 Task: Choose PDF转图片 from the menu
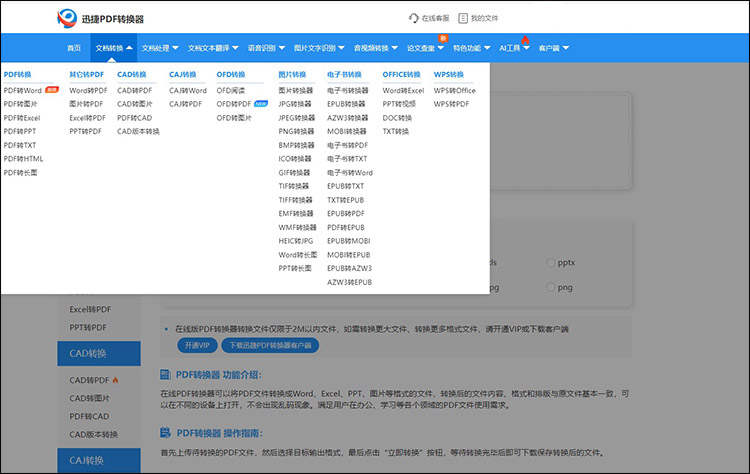[20, 104]
